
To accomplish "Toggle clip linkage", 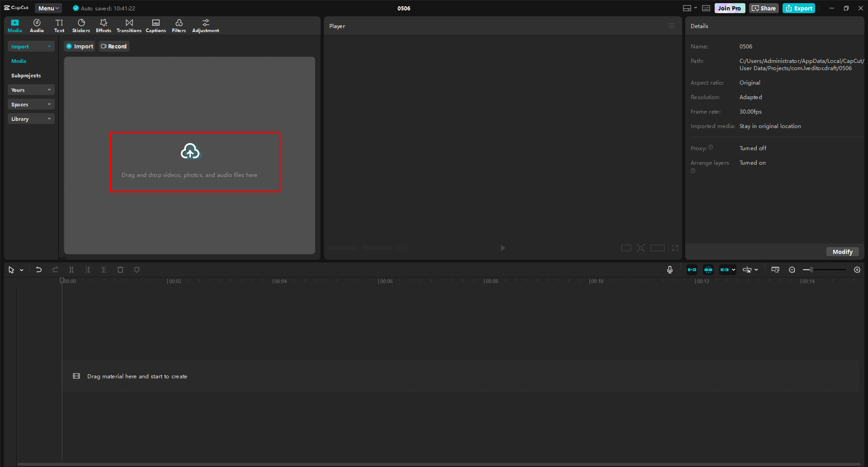I will (725, 270).
